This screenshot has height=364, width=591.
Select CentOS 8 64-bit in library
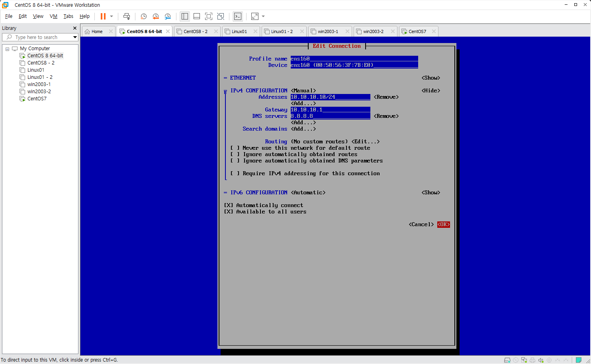(45, 56)
